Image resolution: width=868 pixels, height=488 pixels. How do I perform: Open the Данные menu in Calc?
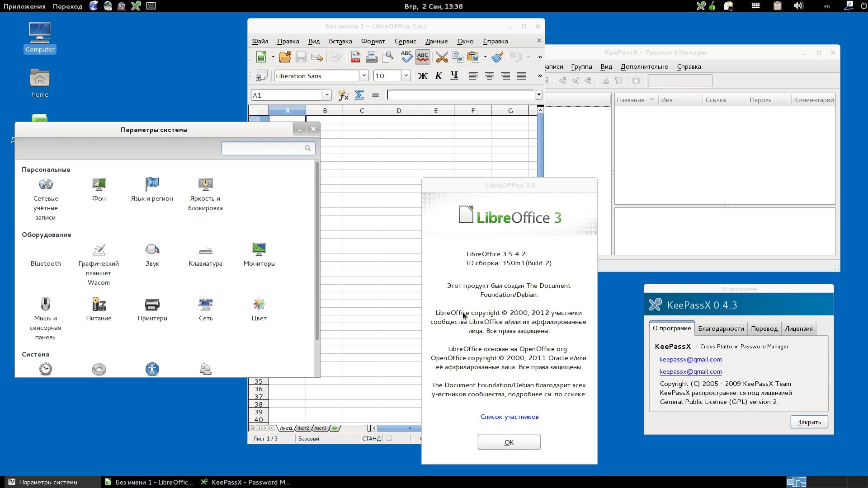[x=436, y=41]
